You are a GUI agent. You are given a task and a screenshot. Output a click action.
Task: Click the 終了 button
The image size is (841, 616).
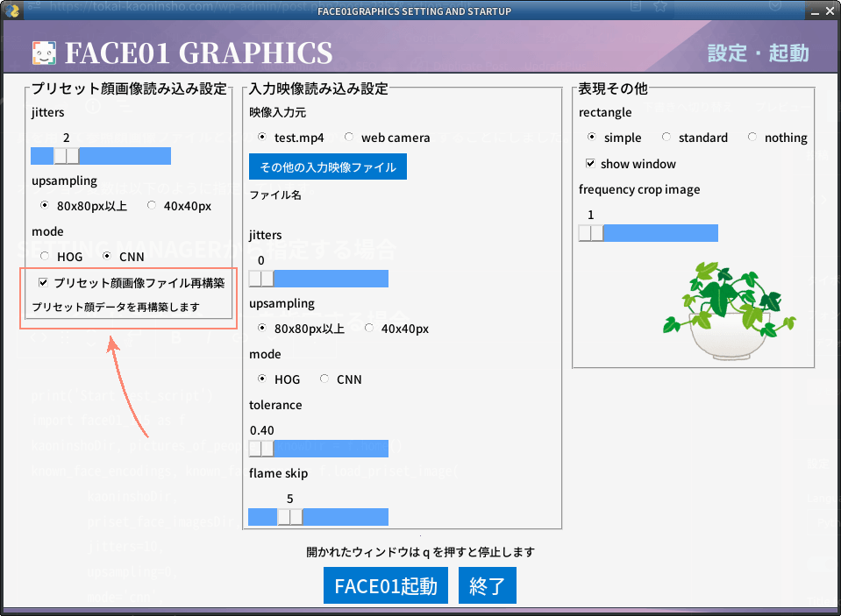click(488, 585)
